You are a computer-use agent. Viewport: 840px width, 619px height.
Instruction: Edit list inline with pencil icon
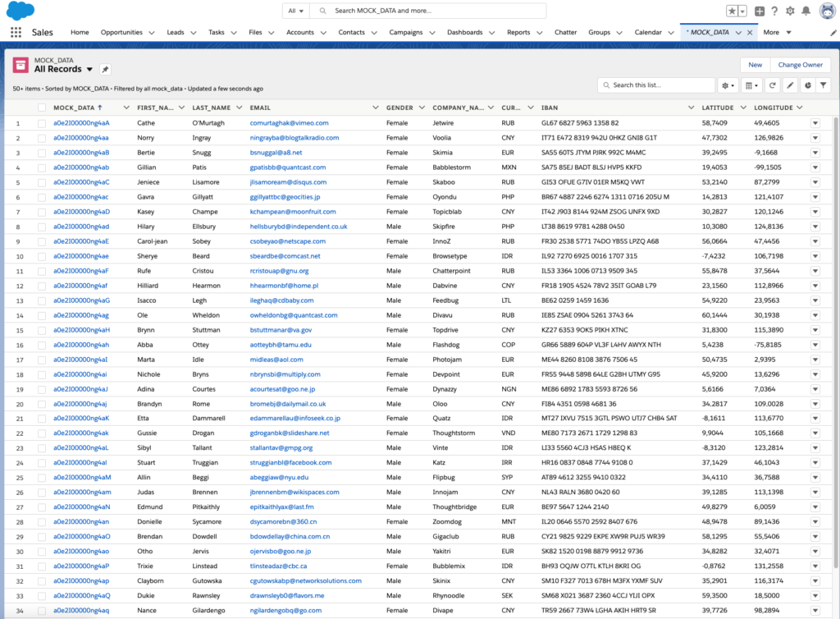[790, 85]
